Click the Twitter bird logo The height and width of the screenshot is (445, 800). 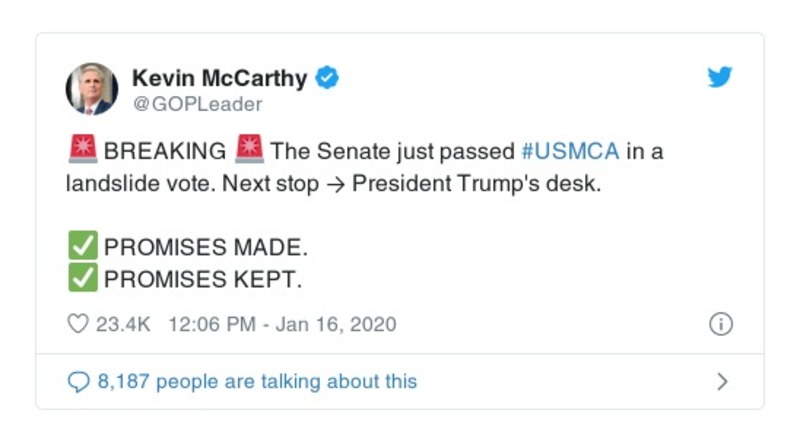point(720,78)
